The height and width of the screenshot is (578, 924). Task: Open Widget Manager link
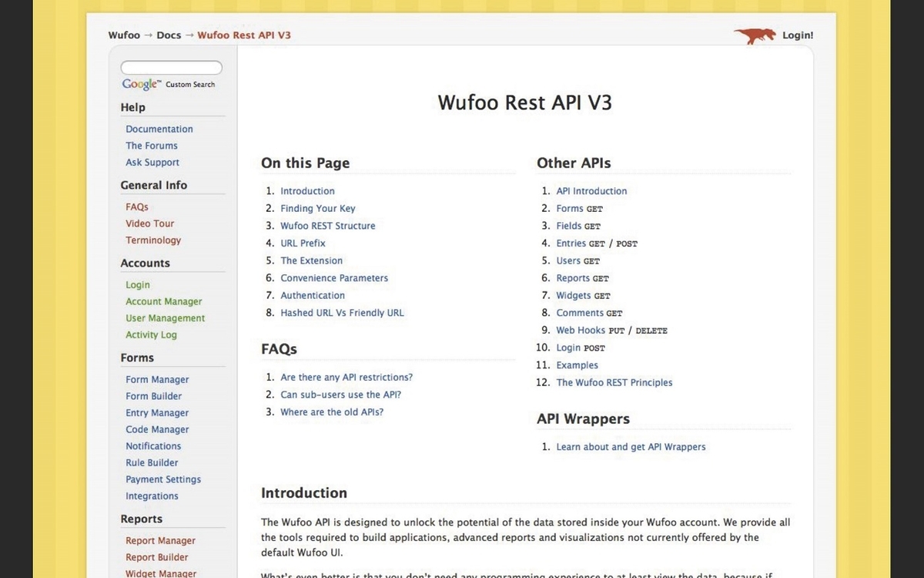pyautogui.click(x=161, y=573)
